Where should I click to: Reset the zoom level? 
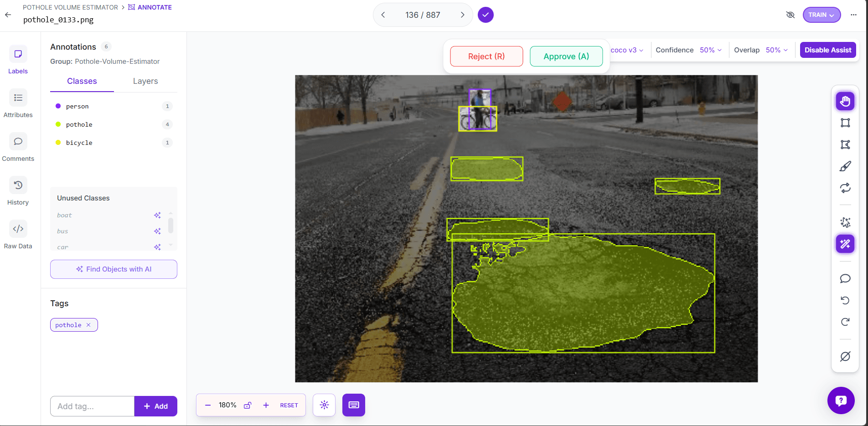click(x=289, y=405)
